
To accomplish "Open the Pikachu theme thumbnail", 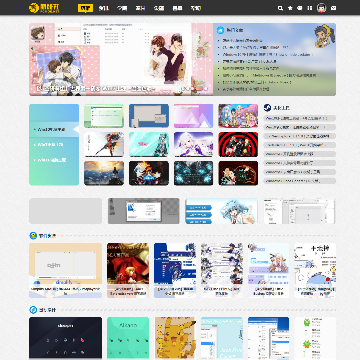I will click(x=175, y=338).
